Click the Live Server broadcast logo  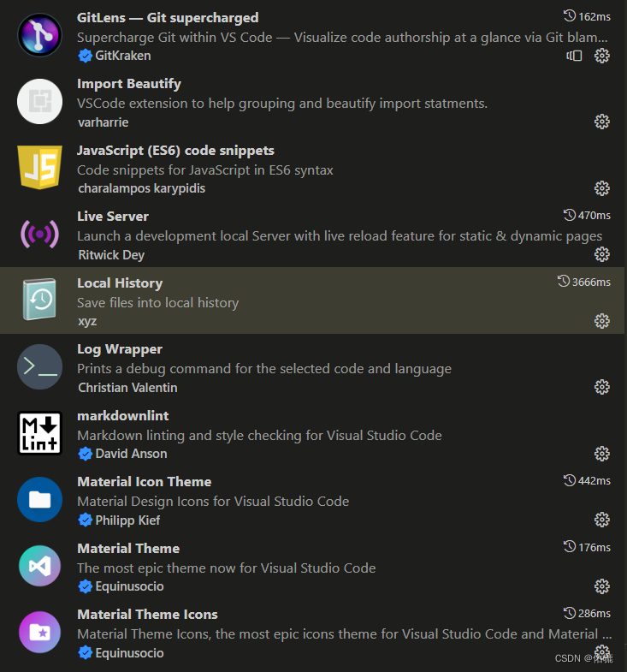(x=40, y=234)
